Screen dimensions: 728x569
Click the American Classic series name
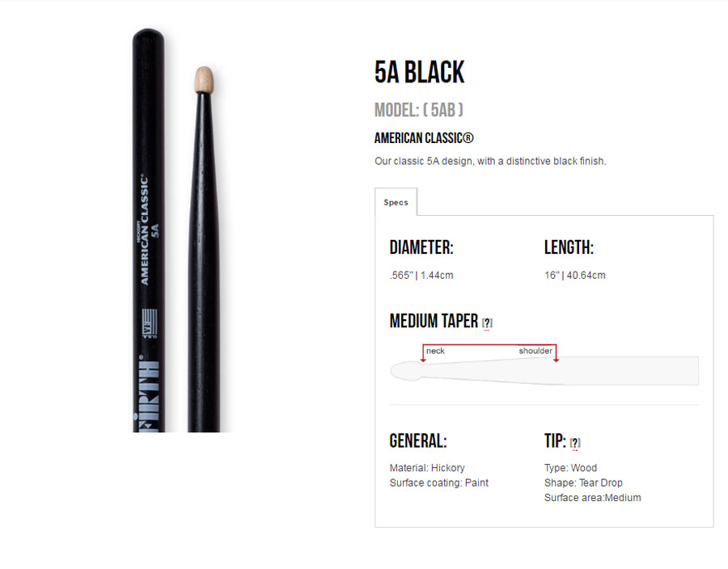(x=424, y=138)
